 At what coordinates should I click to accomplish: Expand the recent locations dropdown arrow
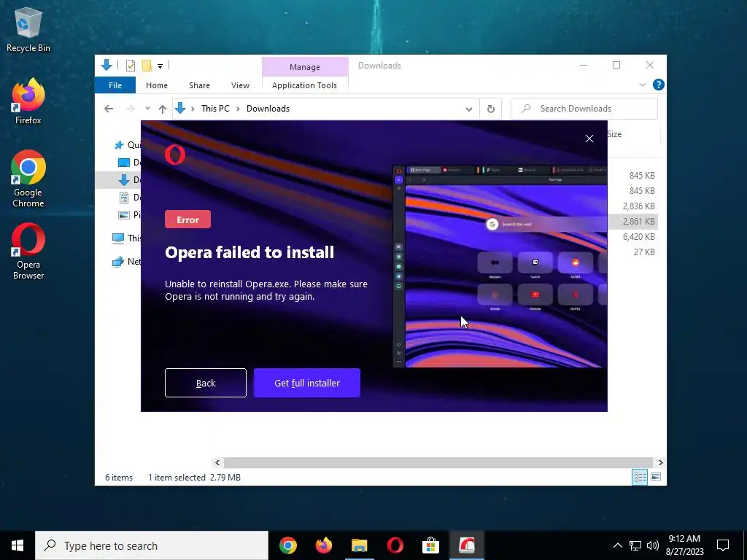click(x=147, y=109)
